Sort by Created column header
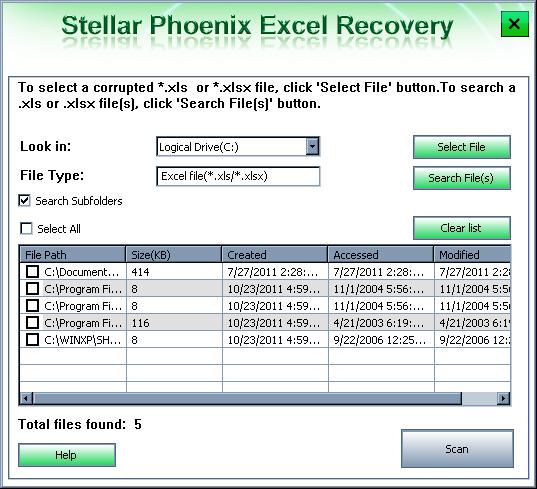This screenshot has width=537, height=489. tap(275, 254)
